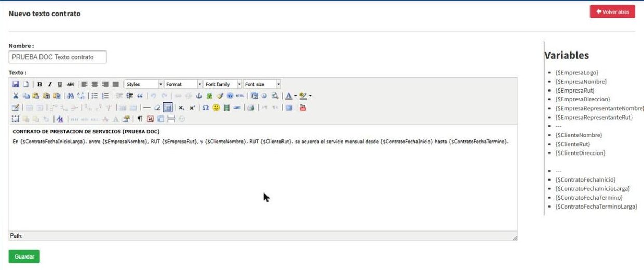
Task: Edit CSS style properties
Action: click(x=60, y=119)
